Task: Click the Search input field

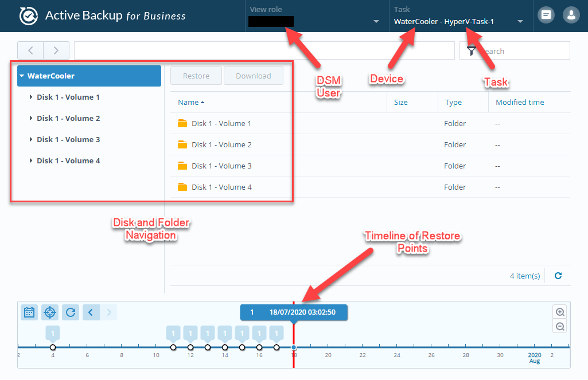Action: coord(515,50)
